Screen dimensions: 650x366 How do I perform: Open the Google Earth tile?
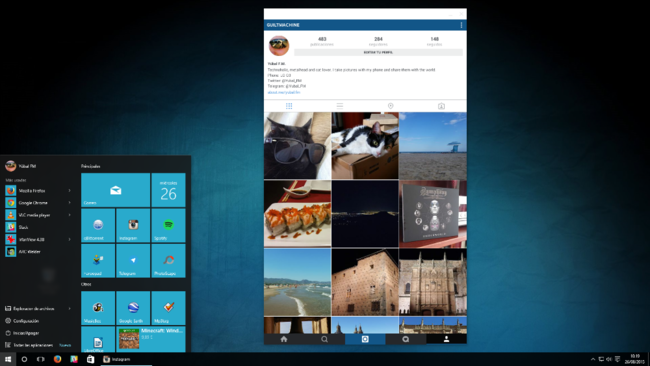tap(133, 308)
